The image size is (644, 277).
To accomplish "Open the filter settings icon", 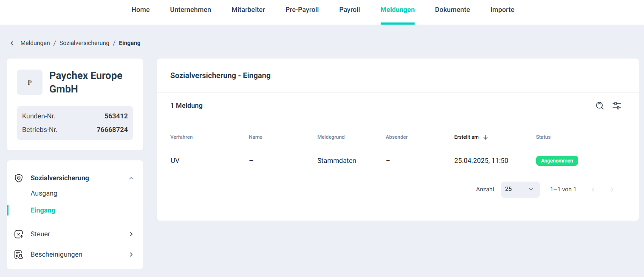I will (617, 106).
